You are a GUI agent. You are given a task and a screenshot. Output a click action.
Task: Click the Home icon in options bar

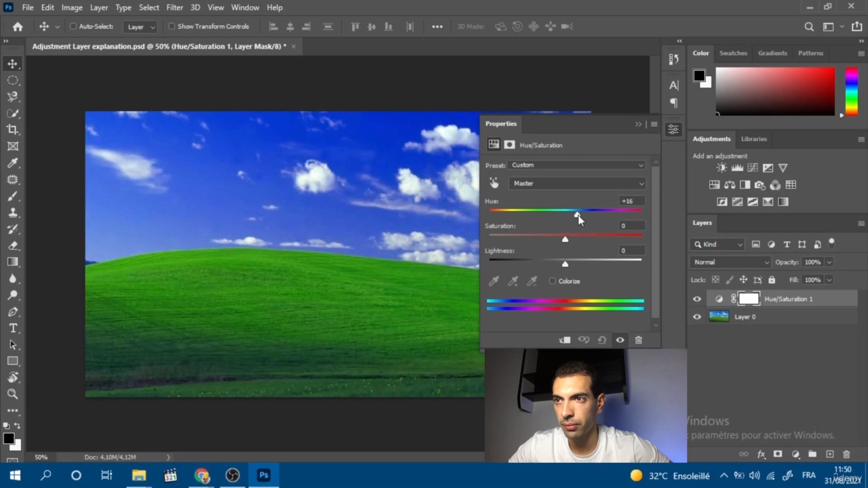tap(18, 26)
